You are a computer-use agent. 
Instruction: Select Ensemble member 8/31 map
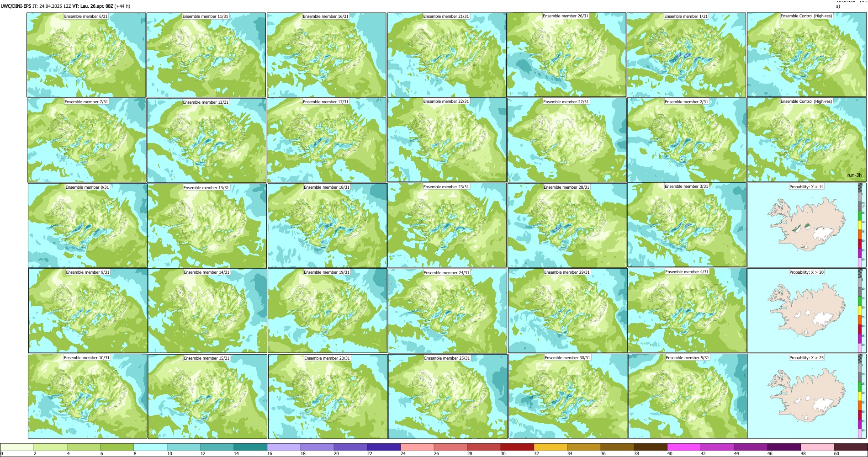(88, 226)
